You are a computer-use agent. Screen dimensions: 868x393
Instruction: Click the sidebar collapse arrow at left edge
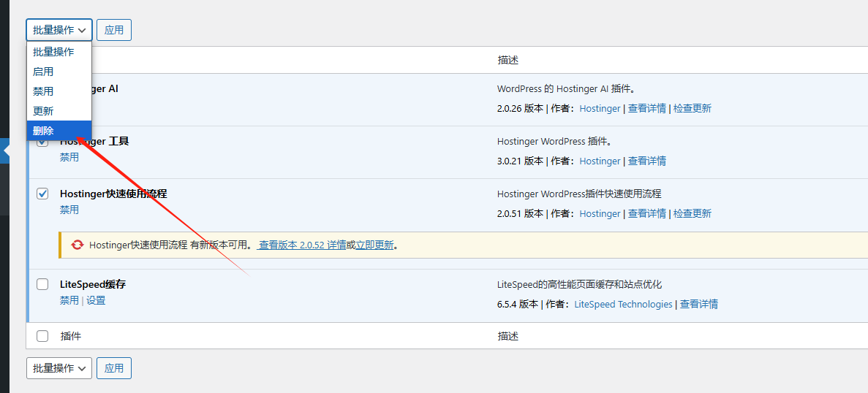[x=6, y=150]
